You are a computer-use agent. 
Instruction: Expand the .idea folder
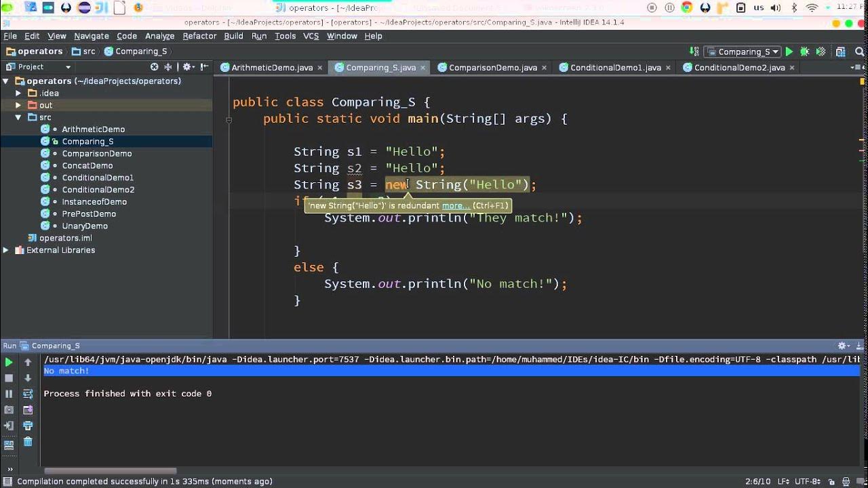click(x=18, y=93)
